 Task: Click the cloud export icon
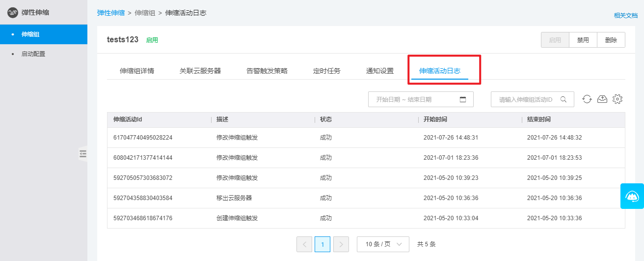pyautogui.click(x=602, y=99)
